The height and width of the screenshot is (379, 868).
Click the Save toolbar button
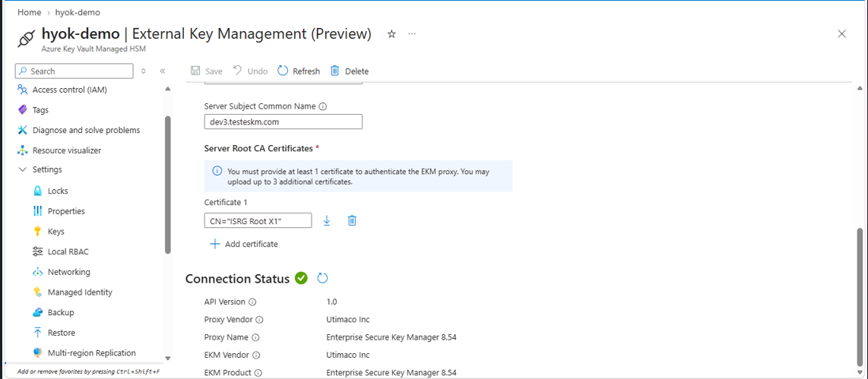[207, 71]
